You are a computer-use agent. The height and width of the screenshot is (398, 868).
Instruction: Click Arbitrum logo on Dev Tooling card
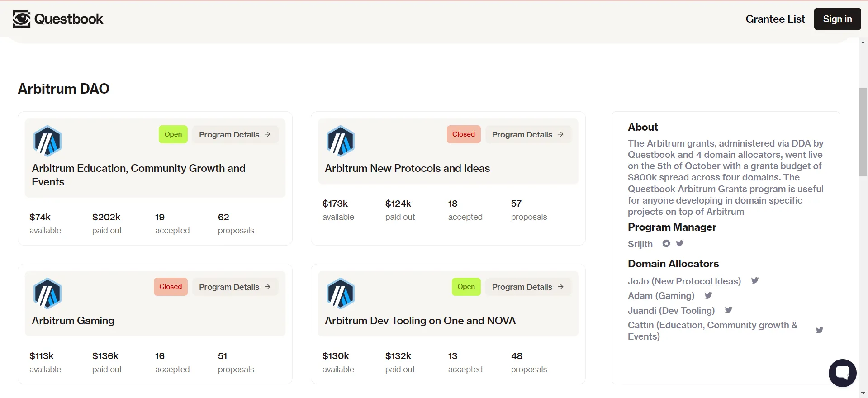click(x=341, y=294)
